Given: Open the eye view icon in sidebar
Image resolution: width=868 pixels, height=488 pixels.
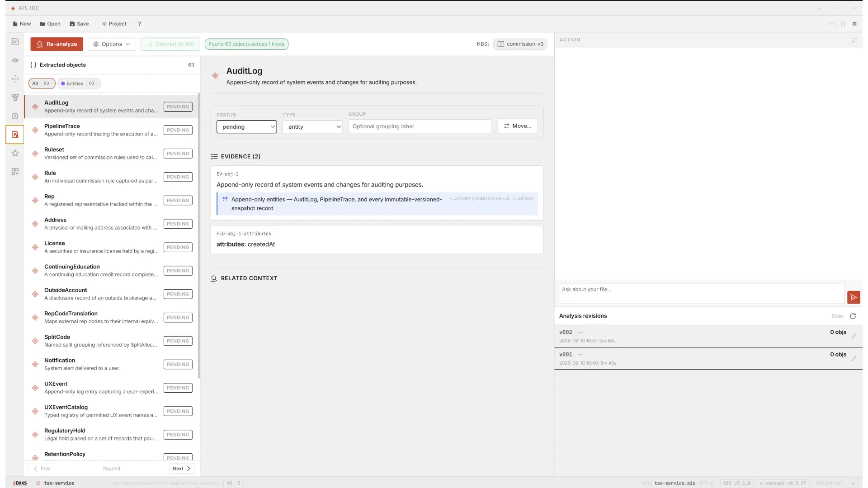Looking at the screenshot, I should (15, 60).
